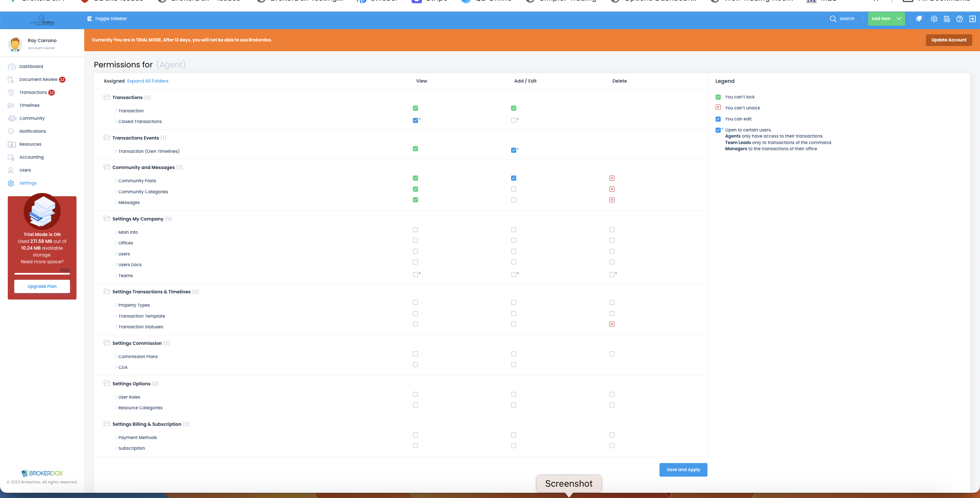This screenshot has height=498, width=980.
Task: Check Commission Plans Delete checkbox
Action: pyautogui.click(x=612, y=354)
